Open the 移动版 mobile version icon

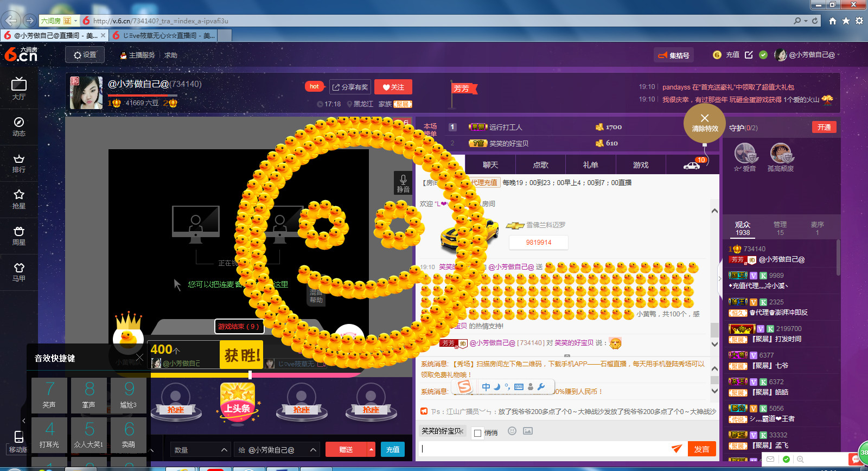(18, 442)
